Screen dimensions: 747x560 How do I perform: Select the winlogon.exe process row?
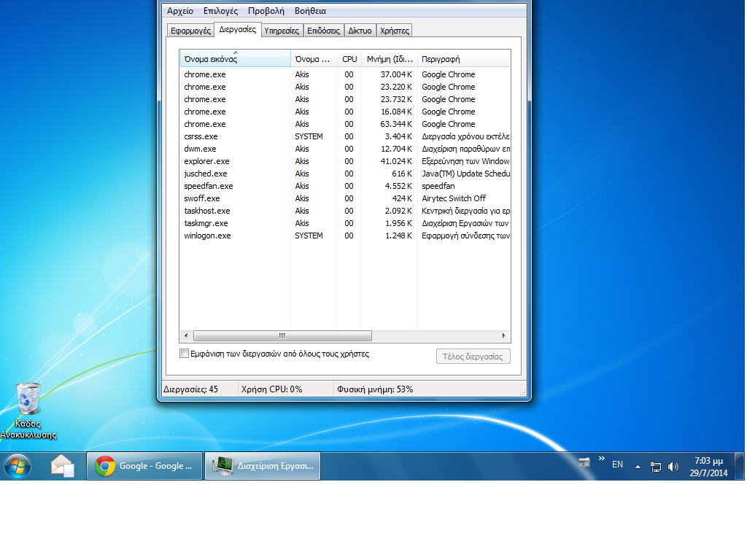pos(345,236)
